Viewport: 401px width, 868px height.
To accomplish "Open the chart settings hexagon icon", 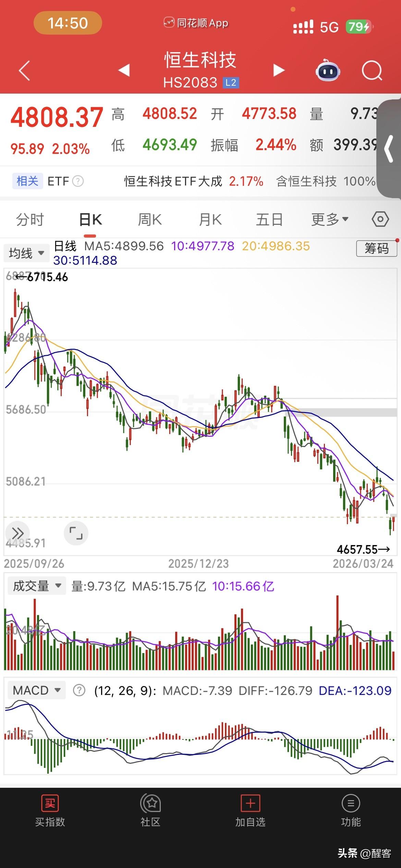I will 380,219.
